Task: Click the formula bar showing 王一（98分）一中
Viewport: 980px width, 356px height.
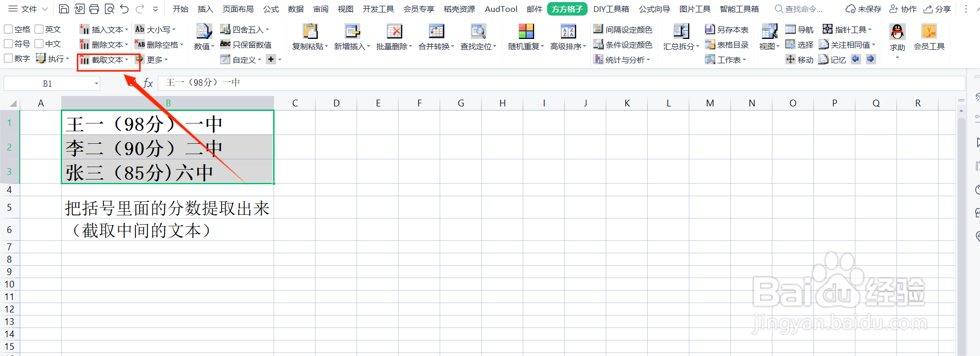Action: 562,83
